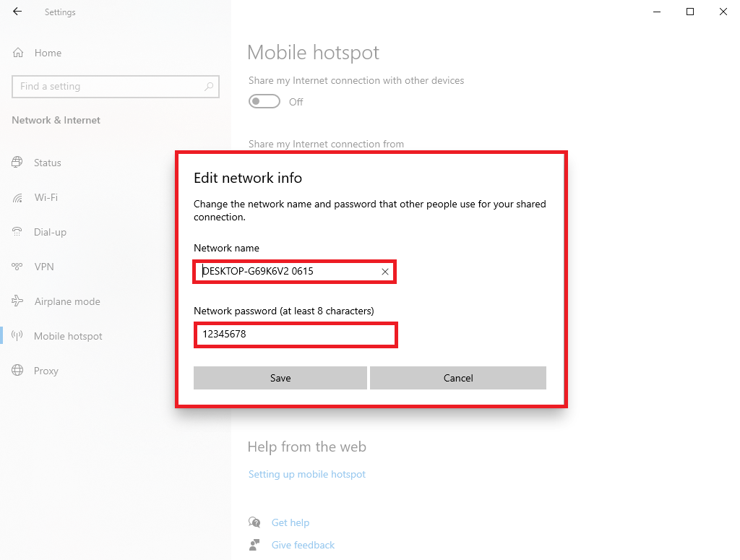This screenshot has height=560, width=740.
Task: Clear the Network name field with X
Action: (x=385, y=272)
